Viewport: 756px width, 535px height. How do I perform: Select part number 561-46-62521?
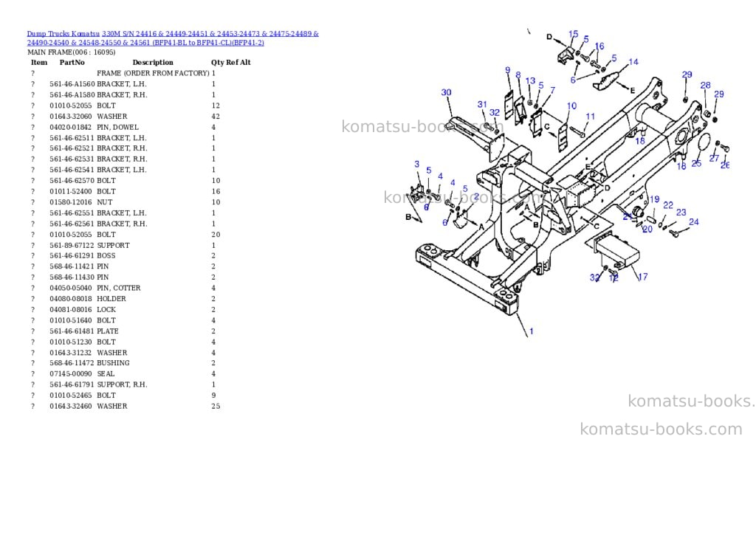[72, 148]
